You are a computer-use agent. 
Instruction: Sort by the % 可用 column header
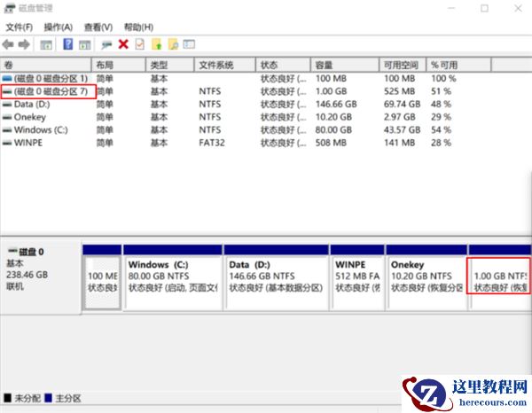click(x=458, y=65)
